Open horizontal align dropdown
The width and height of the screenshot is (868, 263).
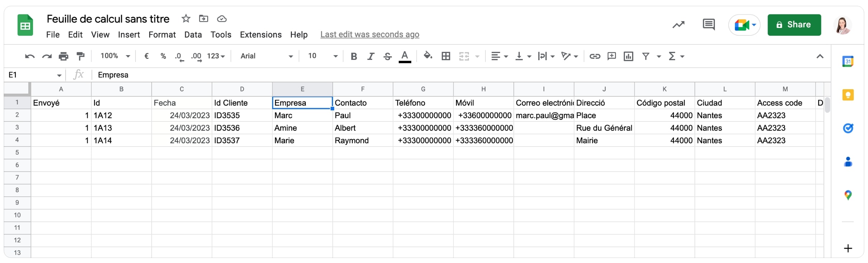pos(499,56)
